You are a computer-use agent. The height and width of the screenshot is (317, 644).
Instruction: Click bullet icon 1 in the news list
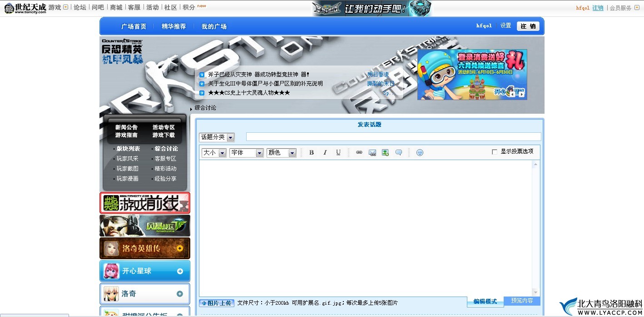[x=202, y=75]
